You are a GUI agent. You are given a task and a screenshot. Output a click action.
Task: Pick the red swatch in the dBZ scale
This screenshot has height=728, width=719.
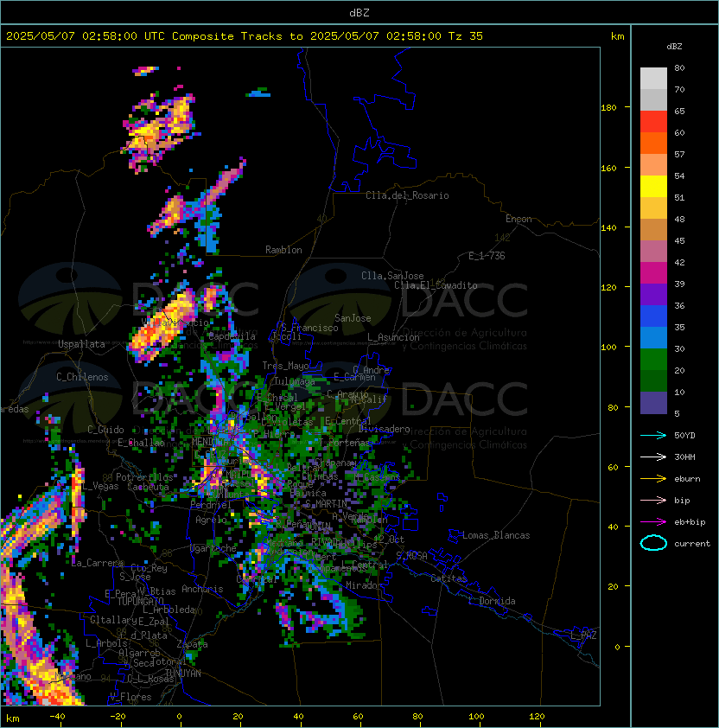pyautogui.click(x=653, y=121)
